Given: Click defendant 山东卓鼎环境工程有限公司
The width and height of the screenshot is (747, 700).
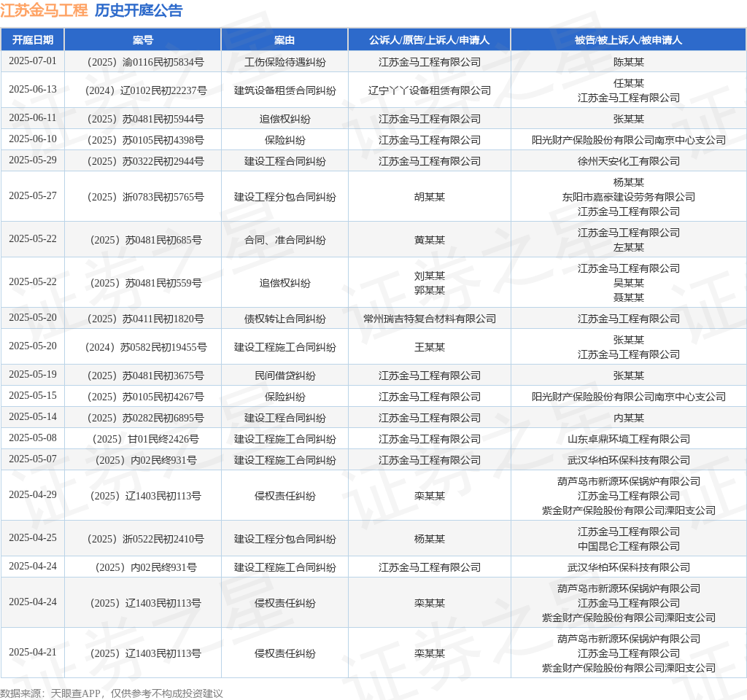Looking at the screenshot, I should pyautogui.click(x=628, y=439).
